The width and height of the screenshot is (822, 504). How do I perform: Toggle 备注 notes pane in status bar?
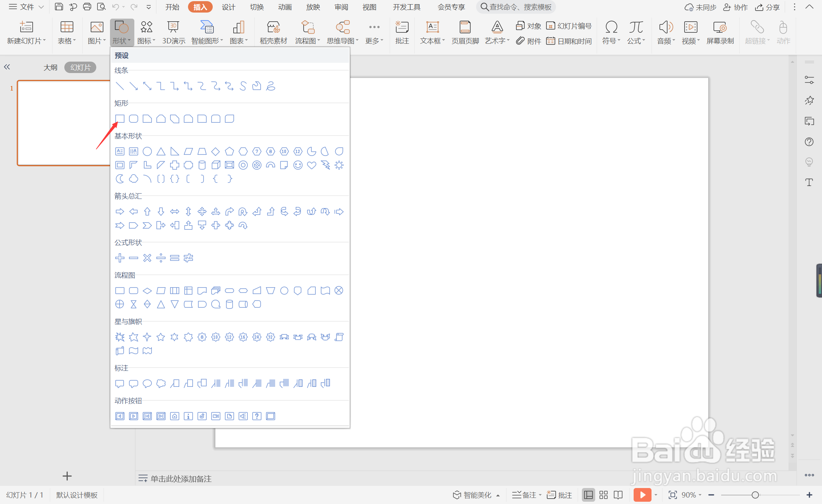pyautogui.click(x=526, y=495)
